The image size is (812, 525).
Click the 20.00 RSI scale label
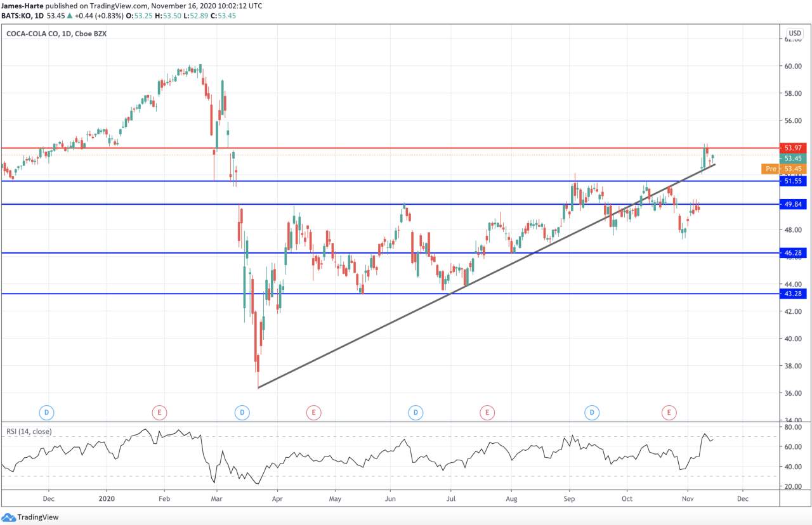pos(793,486)
